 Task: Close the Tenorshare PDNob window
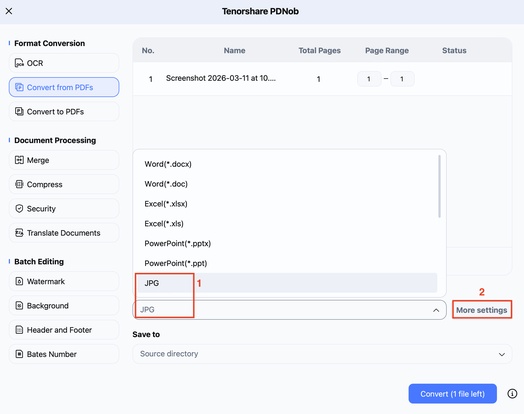pyautogui.click(x=9, y=11)
